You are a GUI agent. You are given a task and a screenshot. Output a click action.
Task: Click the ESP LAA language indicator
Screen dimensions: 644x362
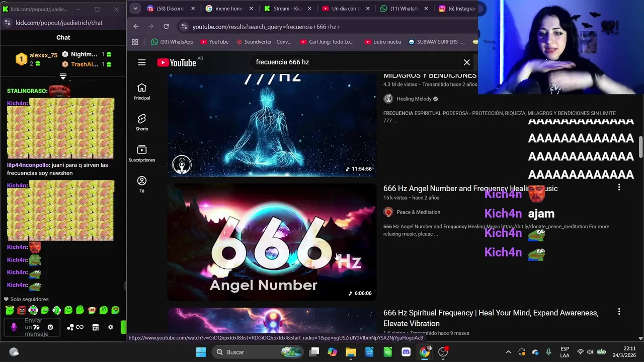point(565,352)
